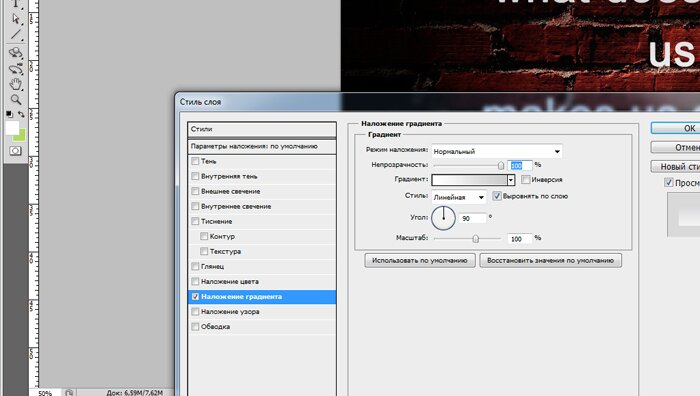Enable the Наложение узора checkbox
700x396 pixels.
point(195,311)
